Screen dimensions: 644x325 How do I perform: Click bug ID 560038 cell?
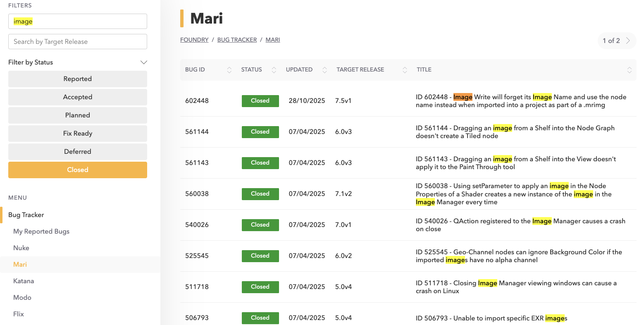197,194
